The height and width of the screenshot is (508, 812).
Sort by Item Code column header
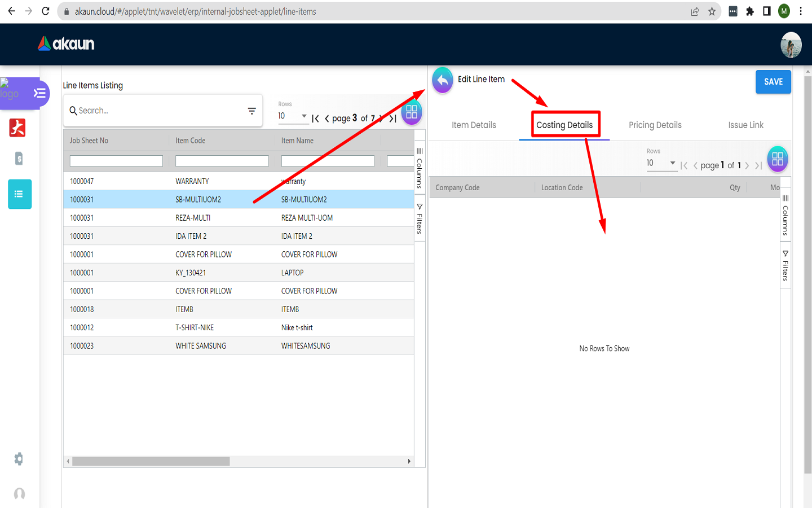[191, 141]
